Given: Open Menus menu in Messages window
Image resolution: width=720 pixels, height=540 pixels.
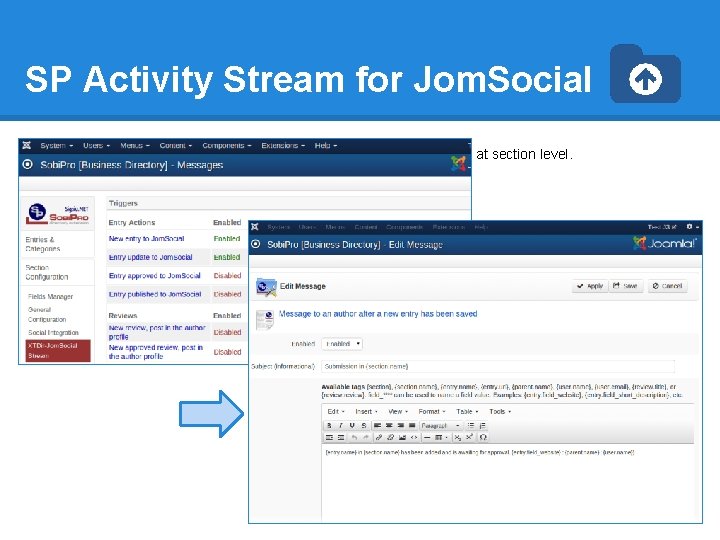Looking at the screenshot, I should pyautogui.click(x=135, y=146).
